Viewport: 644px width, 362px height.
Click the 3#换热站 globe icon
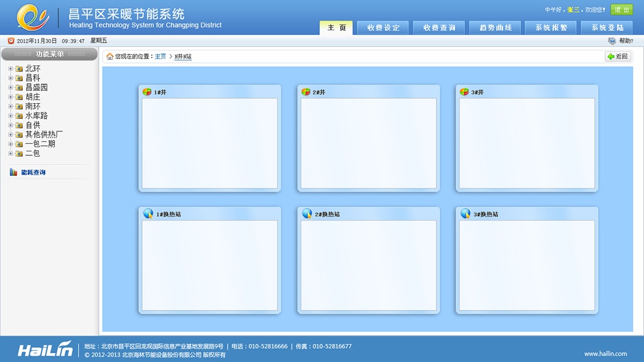click(465, 214)
